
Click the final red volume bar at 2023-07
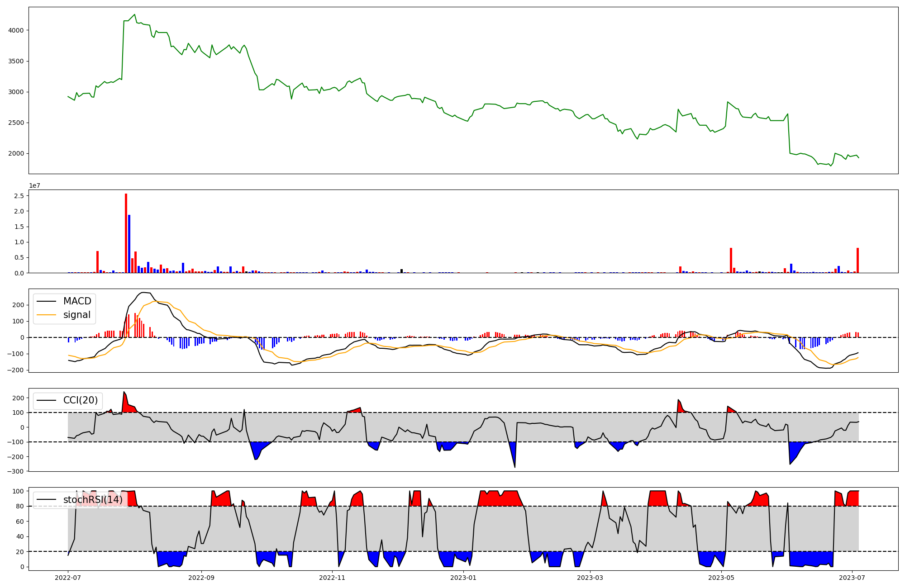pyautogui.click(x=857, y=261)
